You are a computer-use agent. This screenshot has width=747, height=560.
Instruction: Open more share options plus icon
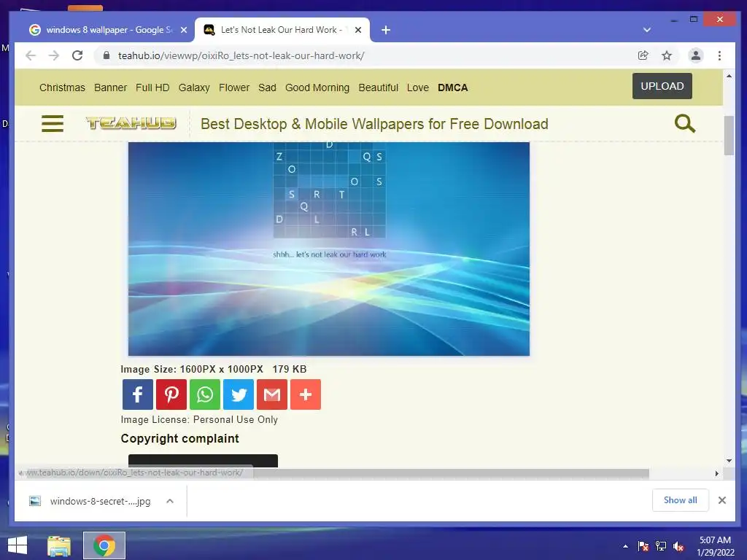point(306,394)
